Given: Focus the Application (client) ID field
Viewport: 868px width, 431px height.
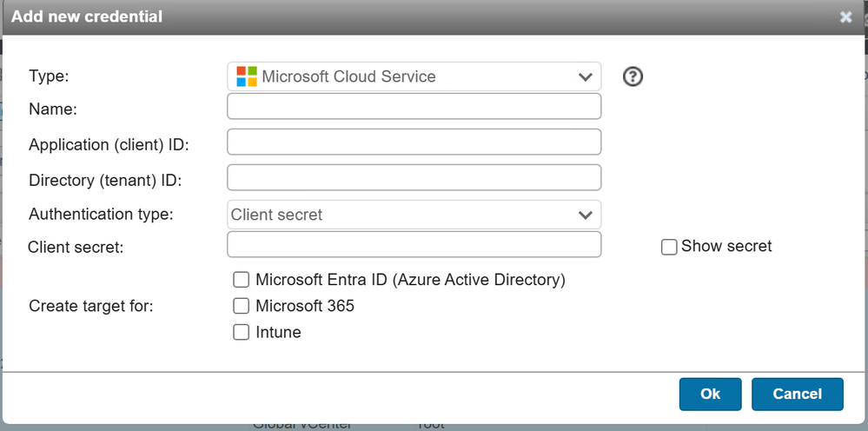Looking at the screenshot, I should click(x=414, y=143).
